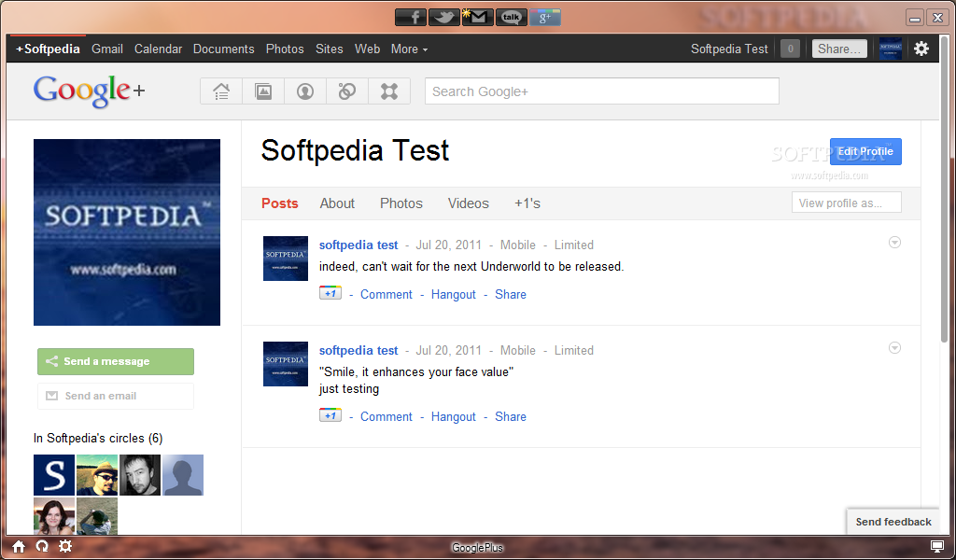This screenshot has height=560, width=956.
Task: Click the Limited label on Underworld post
Action: point(574,245)
